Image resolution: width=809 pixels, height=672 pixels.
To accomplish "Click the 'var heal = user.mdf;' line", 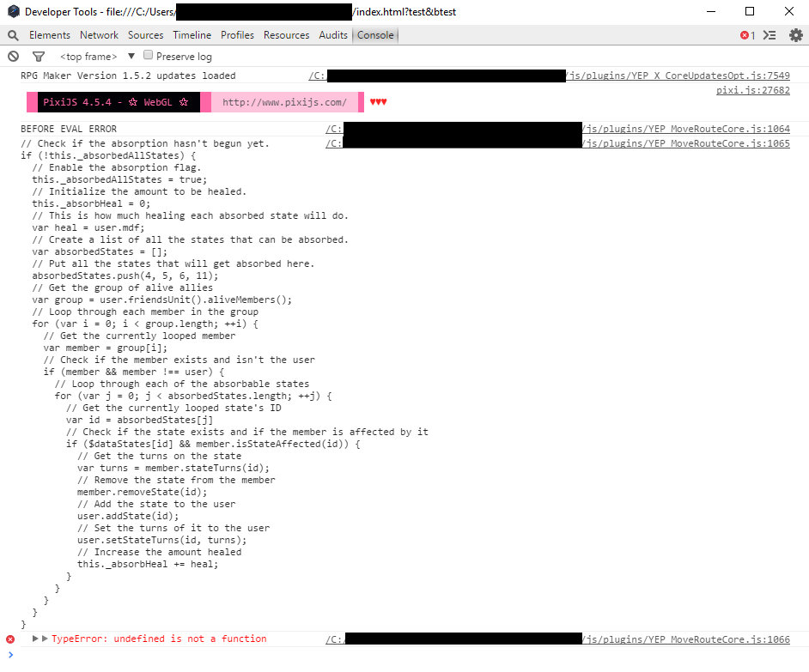I will [88, 228].
